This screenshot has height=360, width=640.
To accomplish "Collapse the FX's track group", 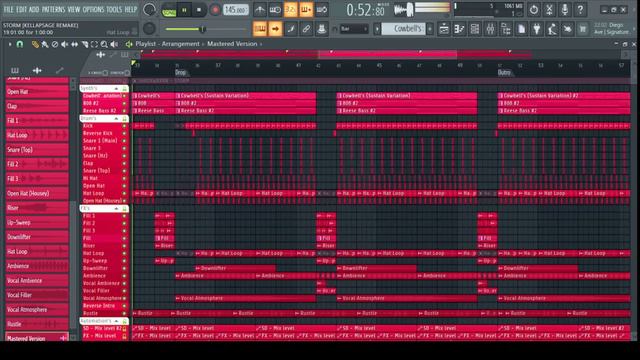I will (x=116, y=209).
